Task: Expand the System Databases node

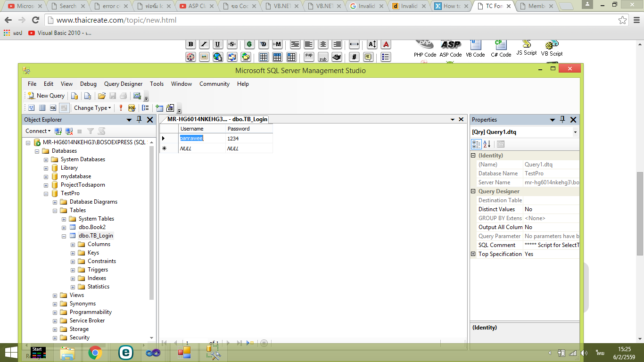Action: (x=46, y=160)
